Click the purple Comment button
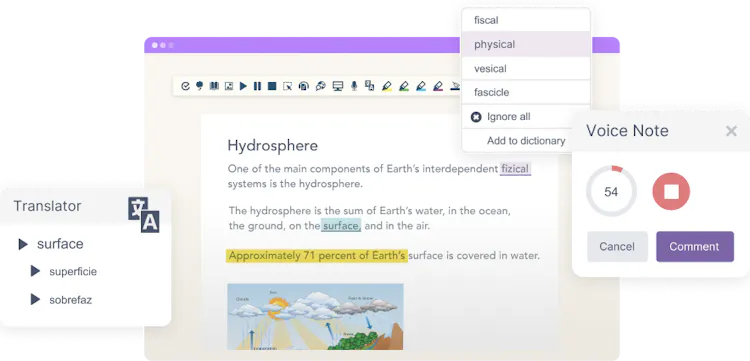 pyautogui.click(x=695, y=247)
